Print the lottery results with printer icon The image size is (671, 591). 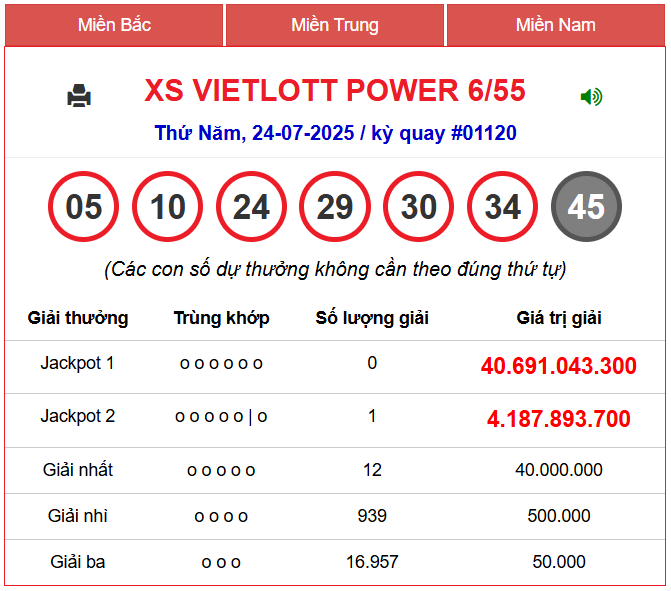coord(79,95)
